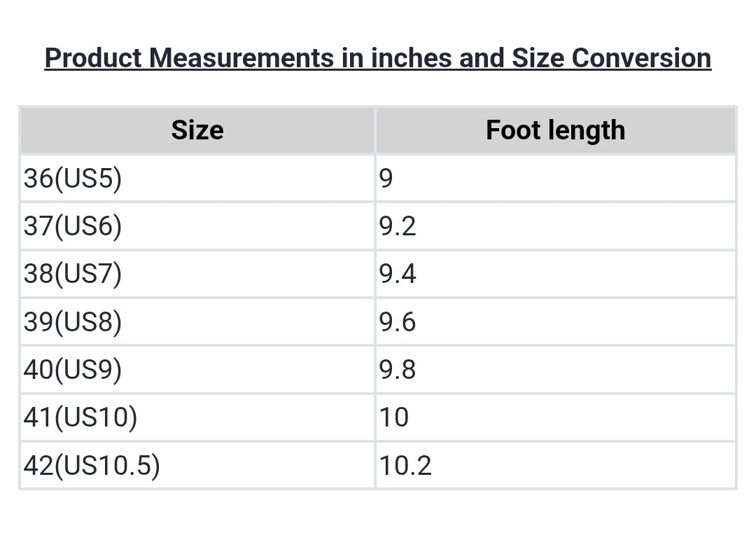This screenshot has height=540, width=756.
Task: Click the word Measurements in the heading
Action: click(241, 58)
